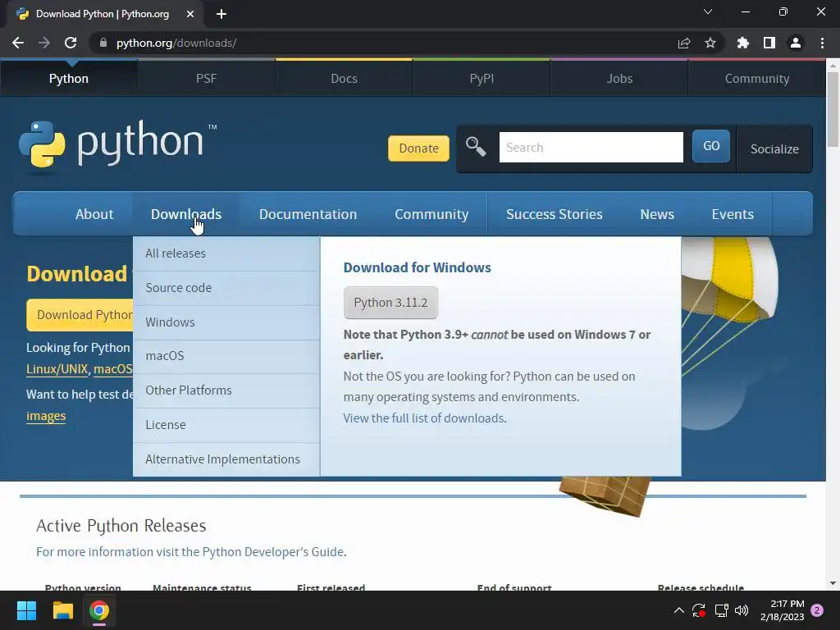Select Other Platforms in dropdown
The image size is (840, 630).
(x=226, y=390)
